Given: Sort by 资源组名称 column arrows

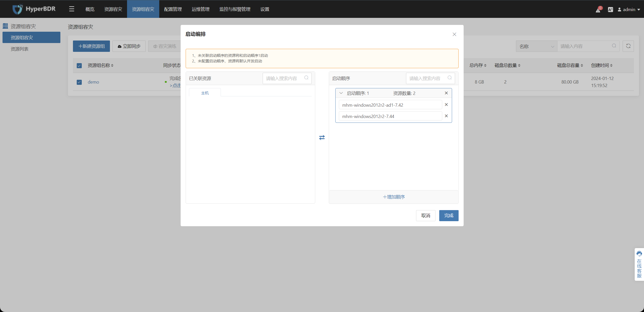Looking at the screenshot, I should pos(112,65).
